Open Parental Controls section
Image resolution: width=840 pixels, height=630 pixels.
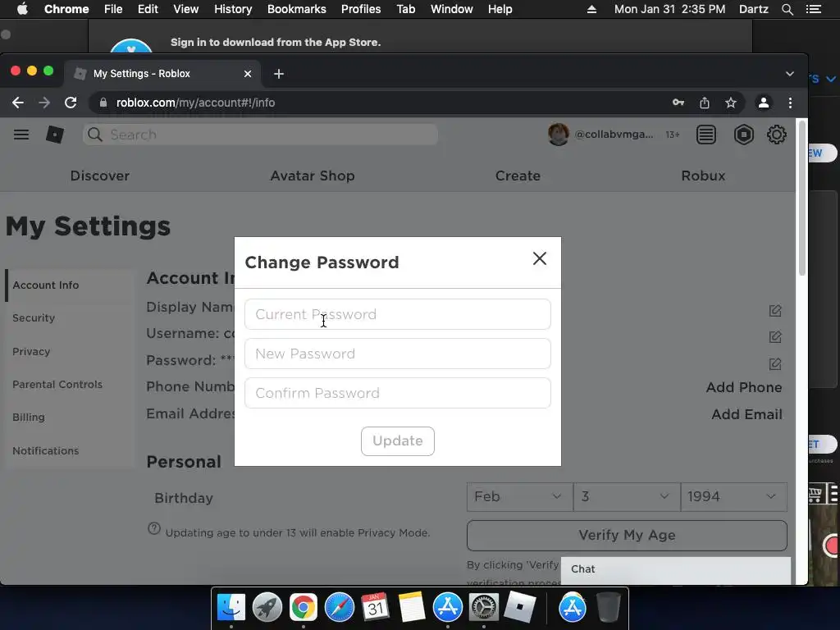tap(70, 384)
